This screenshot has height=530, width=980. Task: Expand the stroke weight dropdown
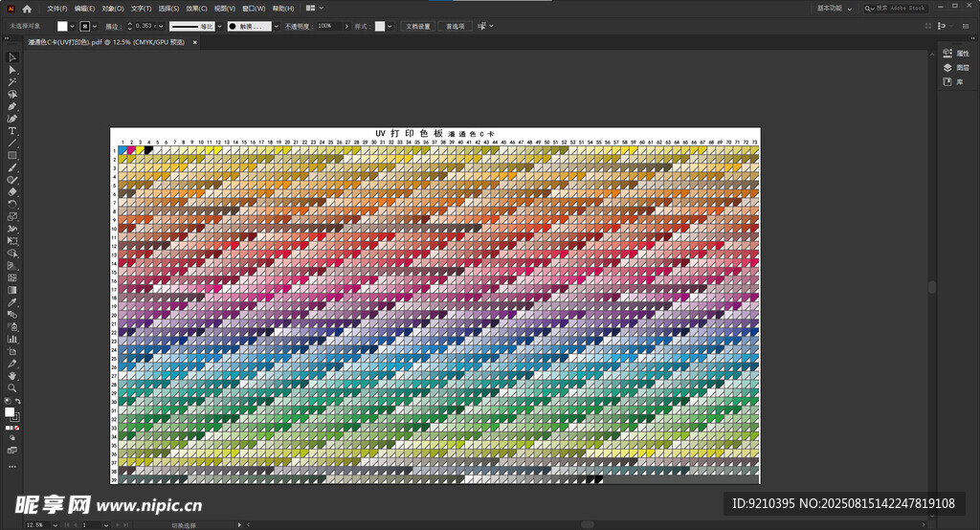[161, 26]
